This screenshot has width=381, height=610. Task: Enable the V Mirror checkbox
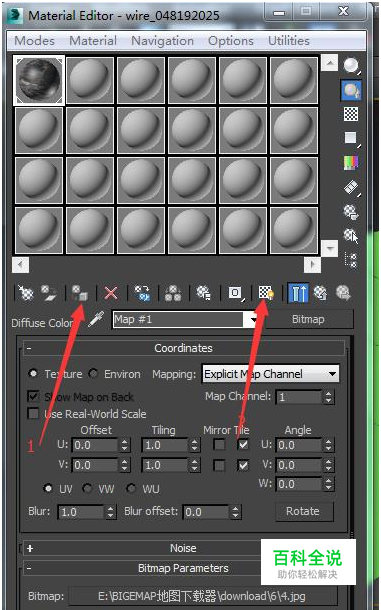219,465
